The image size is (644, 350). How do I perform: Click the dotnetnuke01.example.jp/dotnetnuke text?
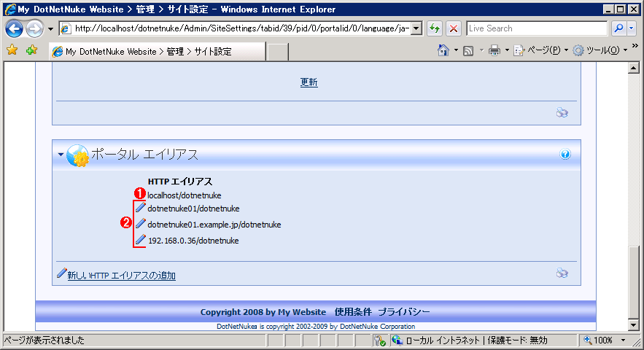coord(214,225)
